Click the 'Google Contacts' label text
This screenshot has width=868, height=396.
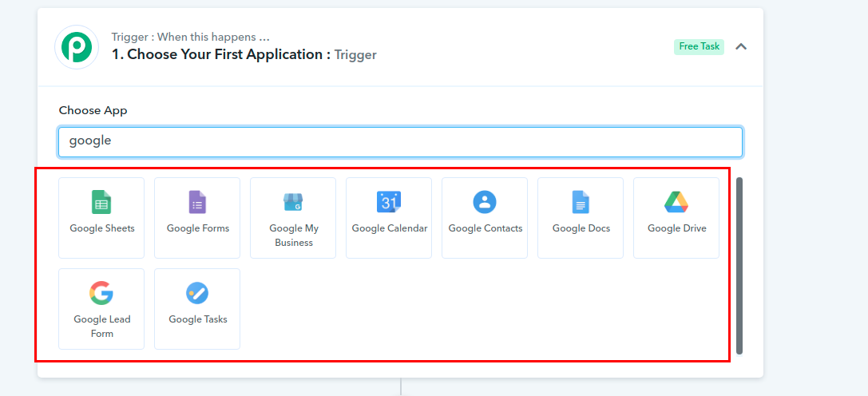pos(485,228)
